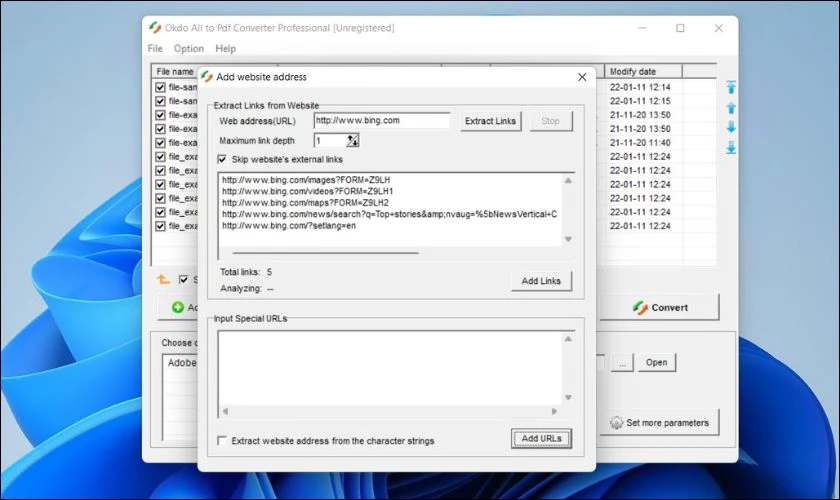Viewport: 840px width, 500px height.
Task: Uncheck the second file-exa row checkbox
Action: click(x=160, y=129)
